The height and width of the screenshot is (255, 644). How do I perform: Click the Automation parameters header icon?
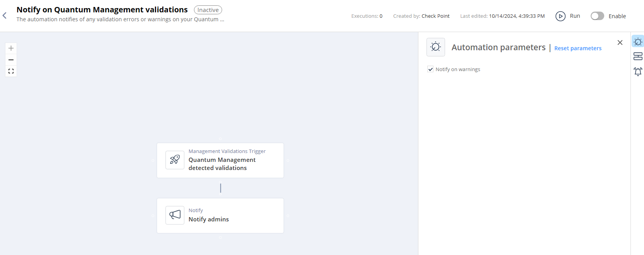pos(436,47)
